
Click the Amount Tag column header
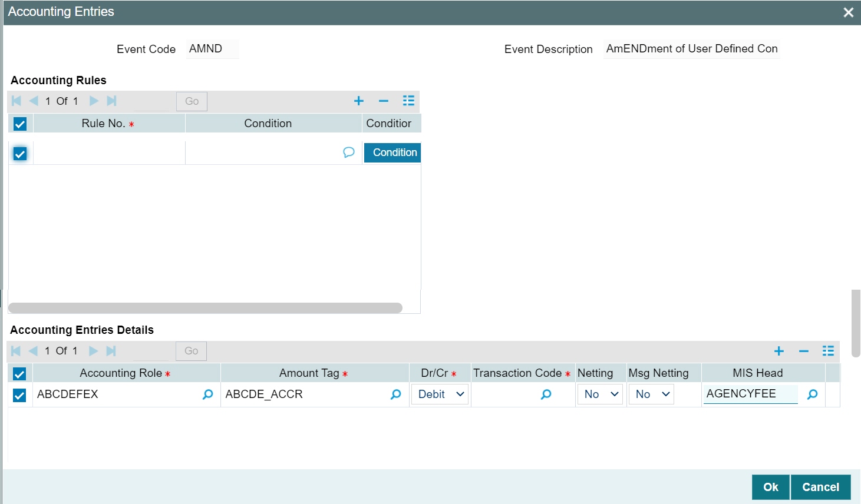coord(315,373)
